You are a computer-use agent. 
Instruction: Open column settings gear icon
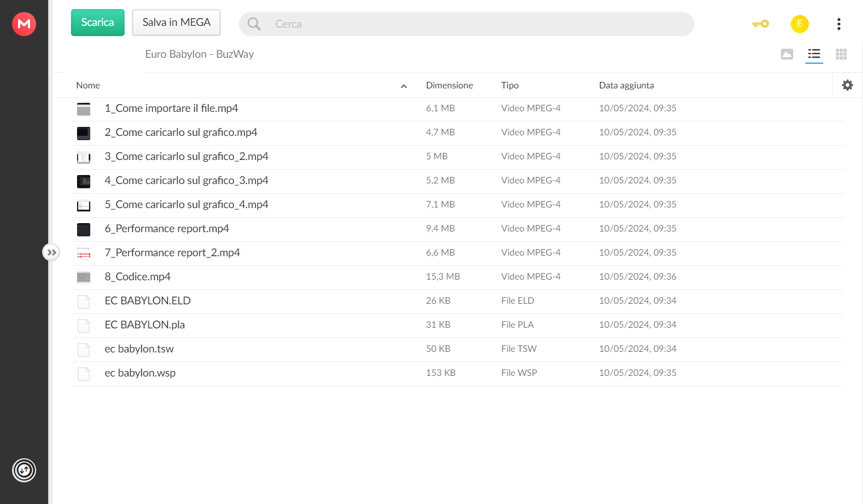[x=847, y=85]
